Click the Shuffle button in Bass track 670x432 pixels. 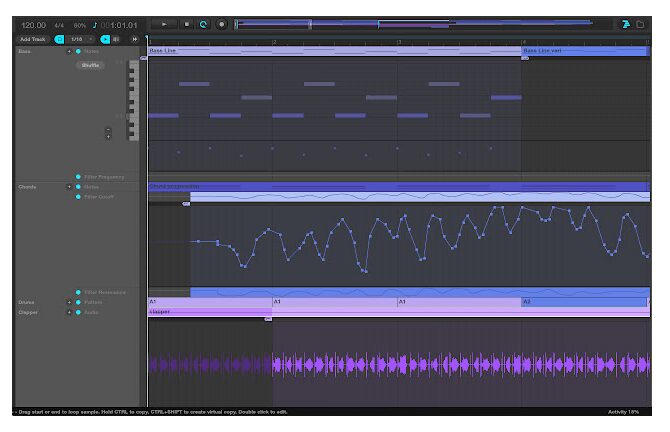[x=90, y=65]
